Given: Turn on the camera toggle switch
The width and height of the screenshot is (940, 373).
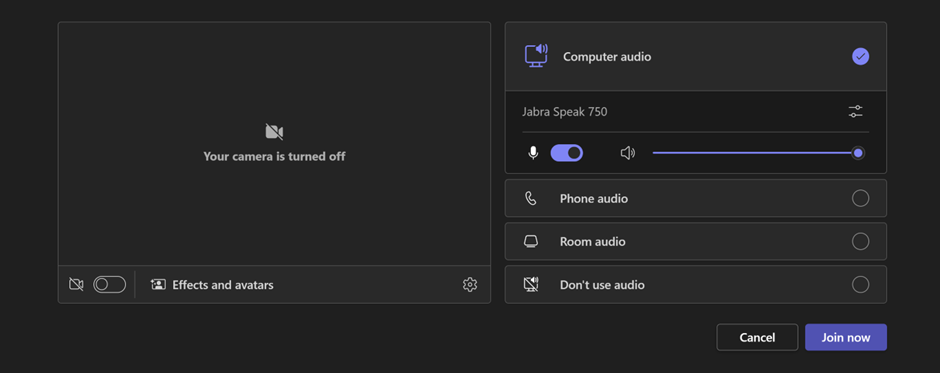Looking at the screenshot, I should [x=110, y=284].
